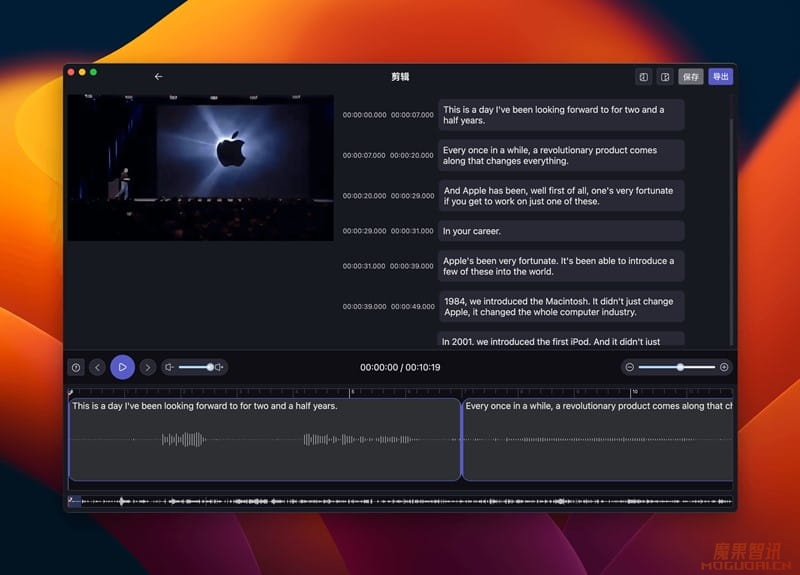Edit subtitle "Apple's been very fortunate"
The image size is (800, 575).
coord(561,266)
